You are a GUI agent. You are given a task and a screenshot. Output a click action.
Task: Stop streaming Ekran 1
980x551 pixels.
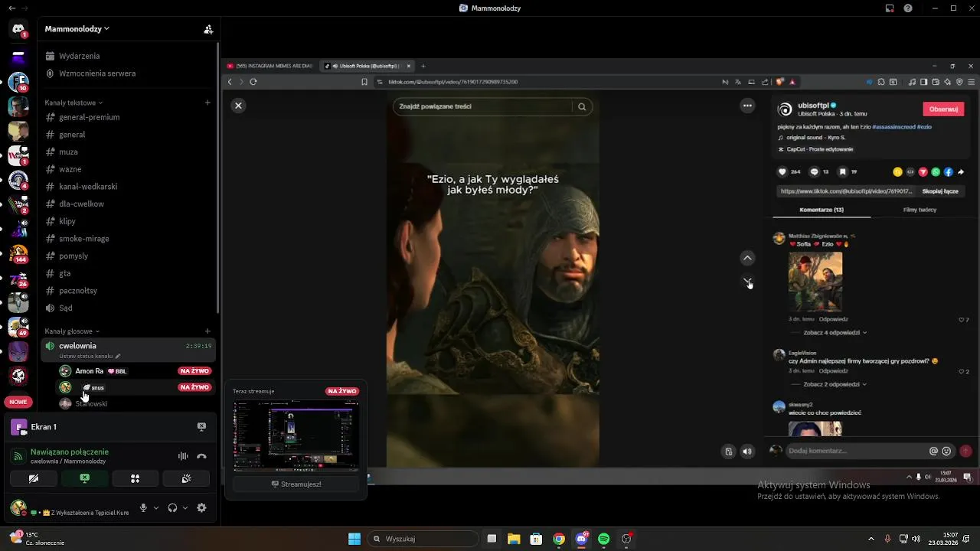tap(201, 427)
